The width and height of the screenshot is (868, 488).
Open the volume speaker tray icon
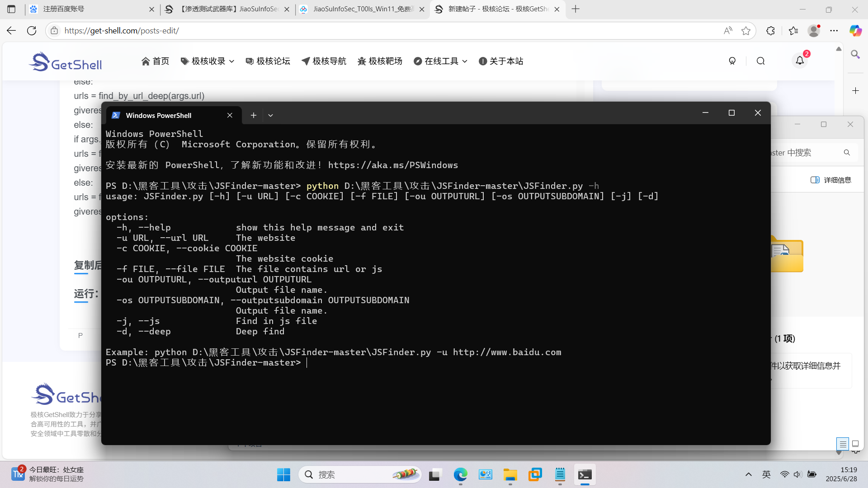[x=797, y=474]
